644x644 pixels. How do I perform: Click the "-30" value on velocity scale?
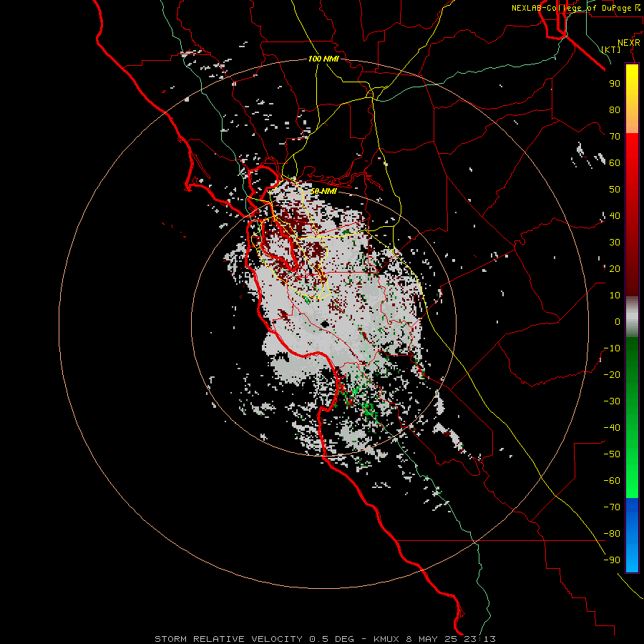point(612,401)
